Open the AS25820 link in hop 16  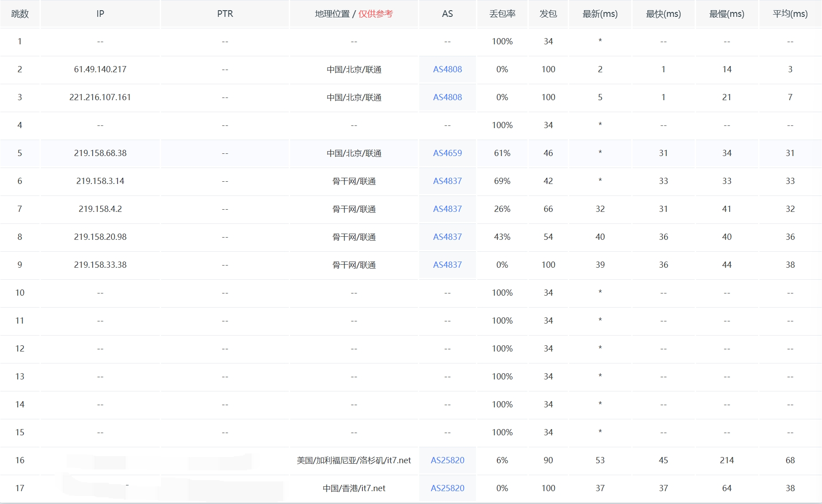(x=447, y=460)
